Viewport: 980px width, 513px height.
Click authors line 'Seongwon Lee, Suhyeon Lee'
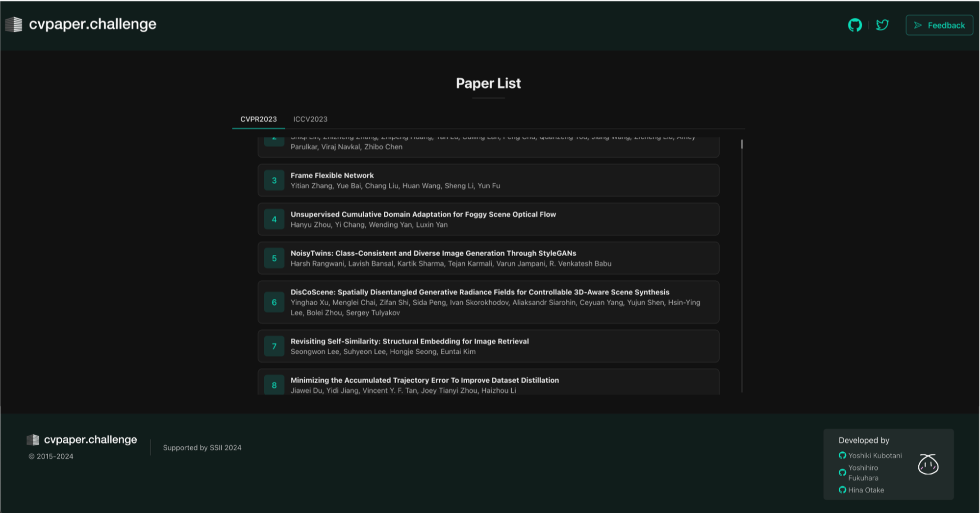pyautogui.click(x=383, y=352)
